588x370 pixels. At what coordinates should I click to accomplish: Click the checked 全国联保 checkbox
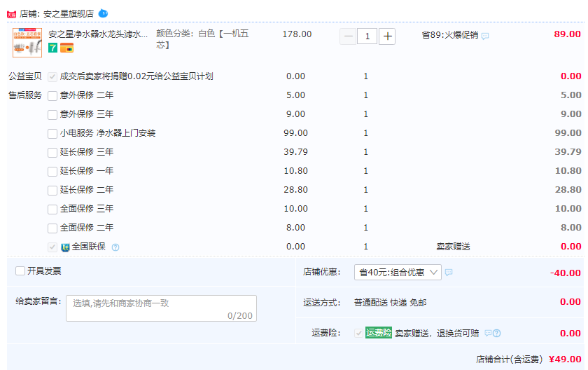coord(52,247)
